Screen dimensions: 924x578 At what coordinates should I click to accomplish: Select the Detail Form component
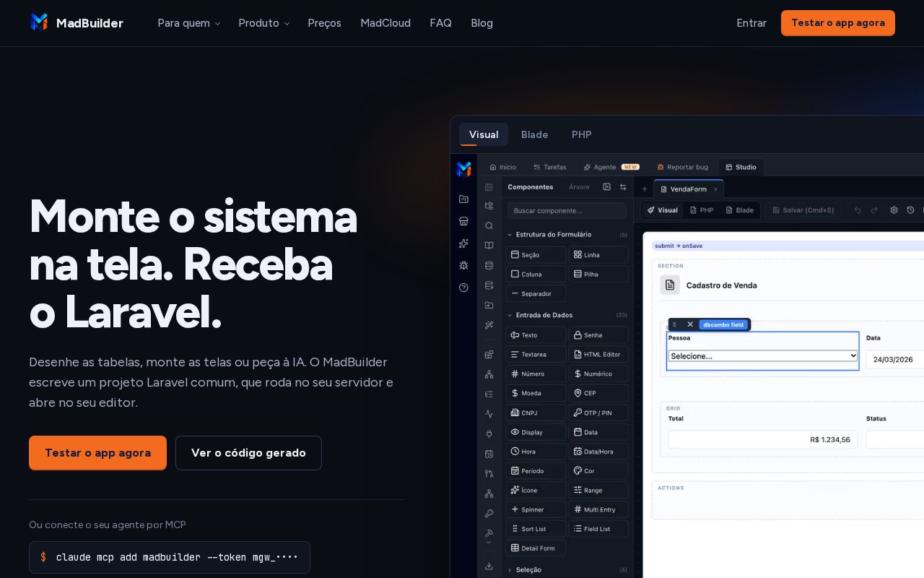click(536, 548)
